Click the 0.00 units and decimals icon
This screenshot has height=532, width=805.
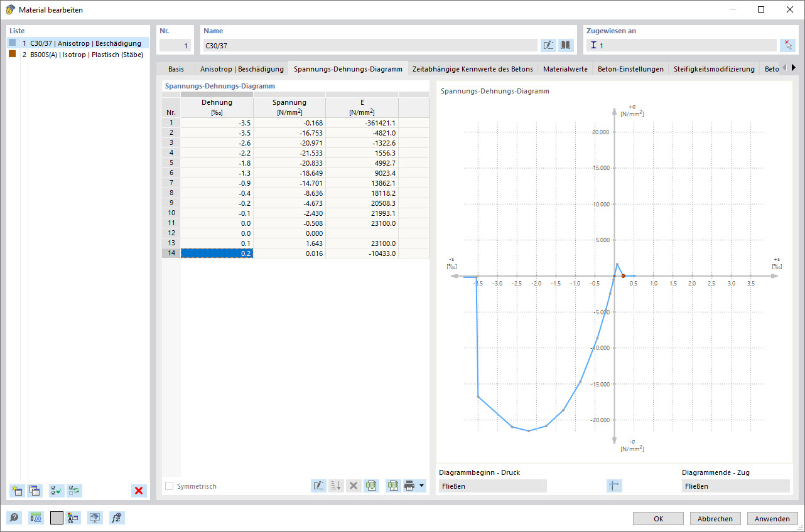pos(36,518)
